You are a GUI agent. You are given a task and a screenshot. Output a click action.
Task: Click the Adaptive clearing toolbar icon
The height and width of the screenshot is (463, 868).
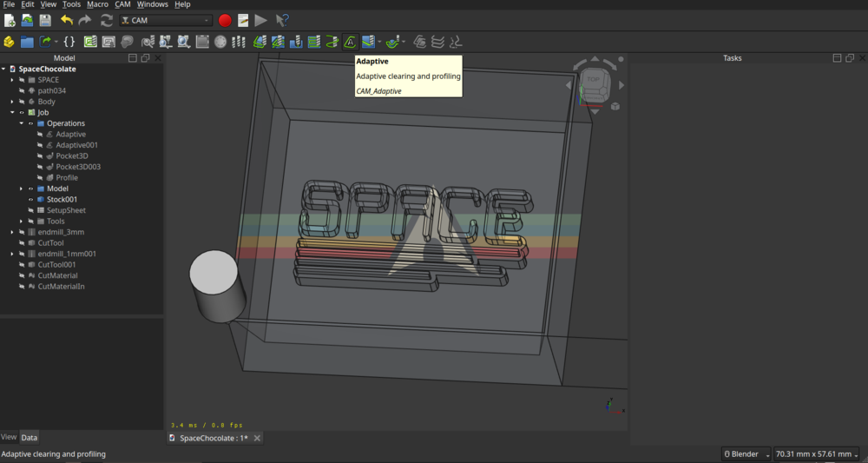click(350, 42)
